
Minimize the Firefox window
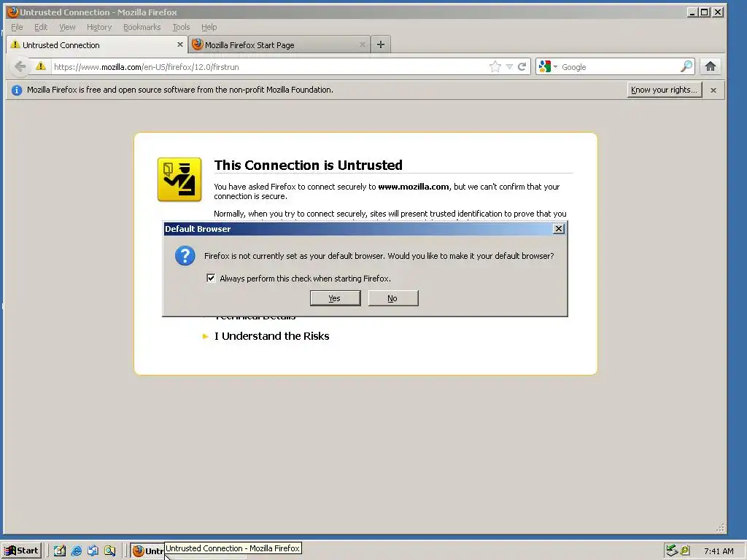[x=692, y=12]
